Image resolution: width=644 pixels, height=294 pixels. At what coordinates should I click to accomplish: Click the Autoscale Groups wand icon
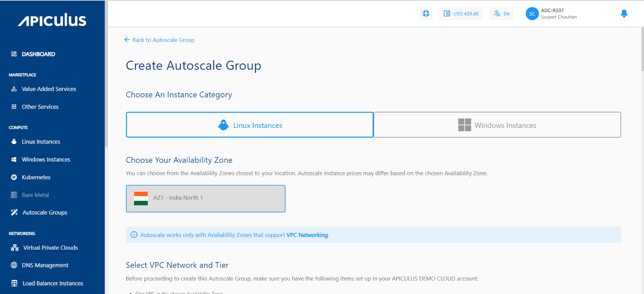pyautogui.click(x=14, y=212)
